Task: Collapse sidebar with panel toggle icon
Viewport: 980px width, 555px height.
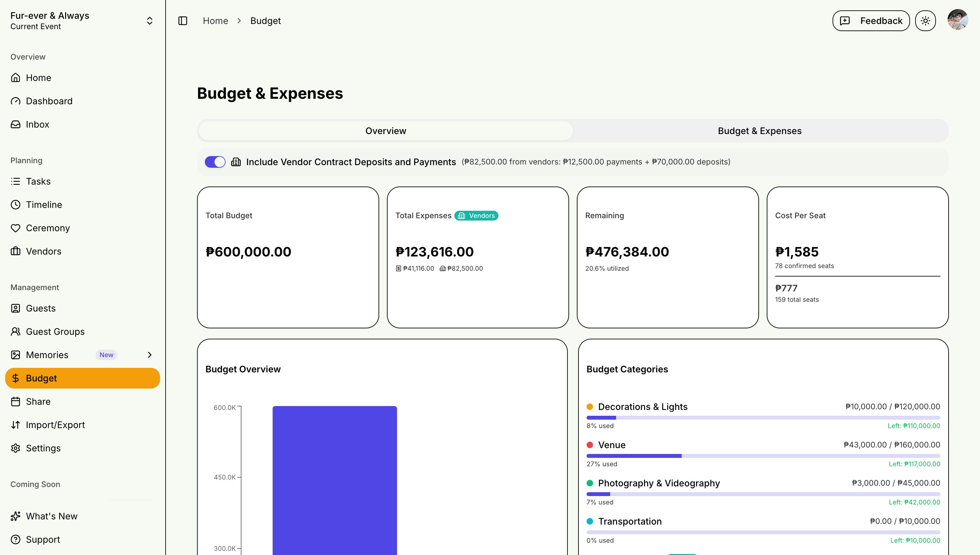Action: point(183,21)
